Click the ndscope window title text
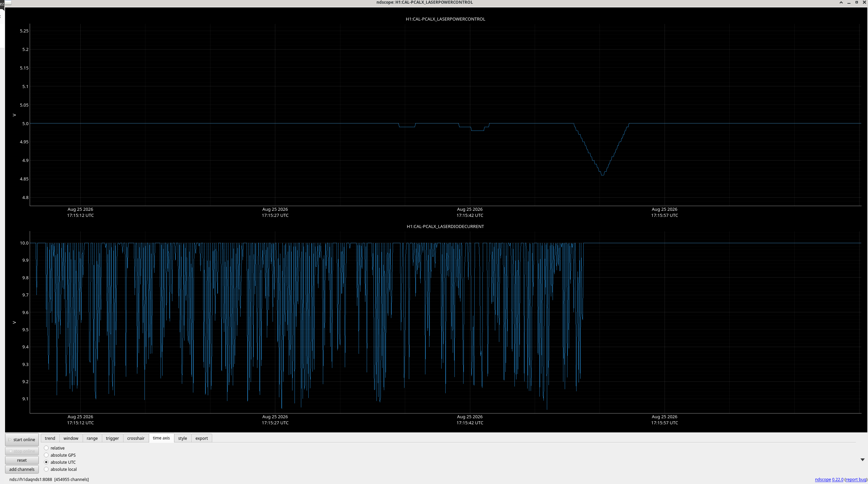 [x=424, y=2]
